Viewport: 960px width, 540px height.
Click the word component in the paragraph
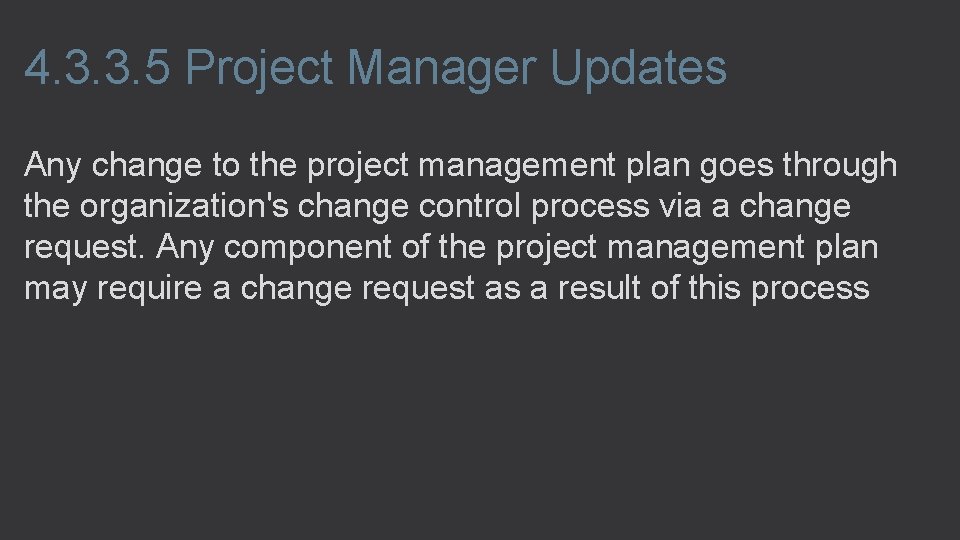pos(307,249)
